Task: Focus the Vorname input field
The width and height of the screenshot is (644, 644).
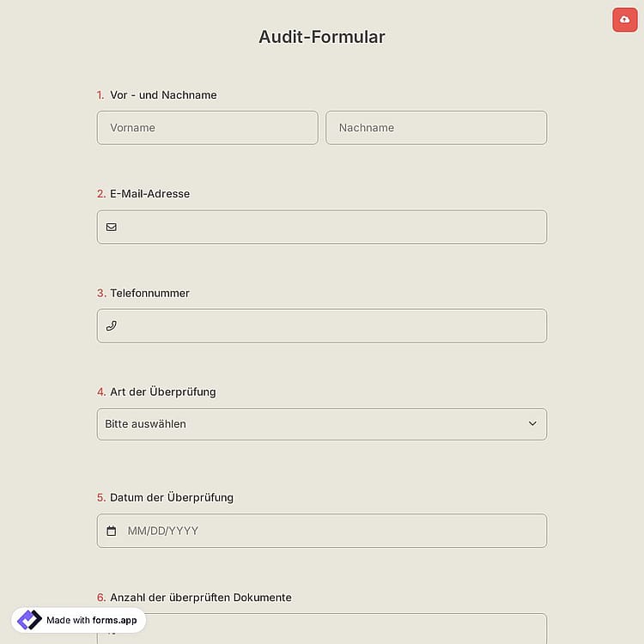Action: [208, 128]
